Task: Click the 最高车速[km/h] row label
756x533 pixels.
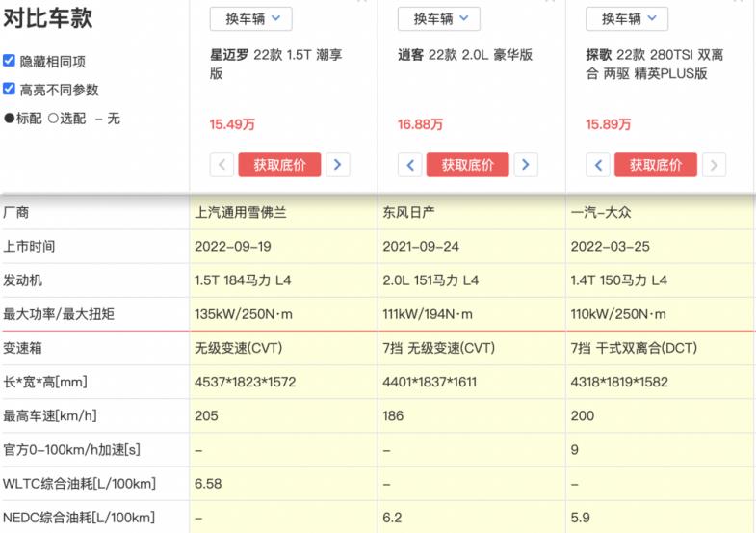Action: tap(50, 415)
